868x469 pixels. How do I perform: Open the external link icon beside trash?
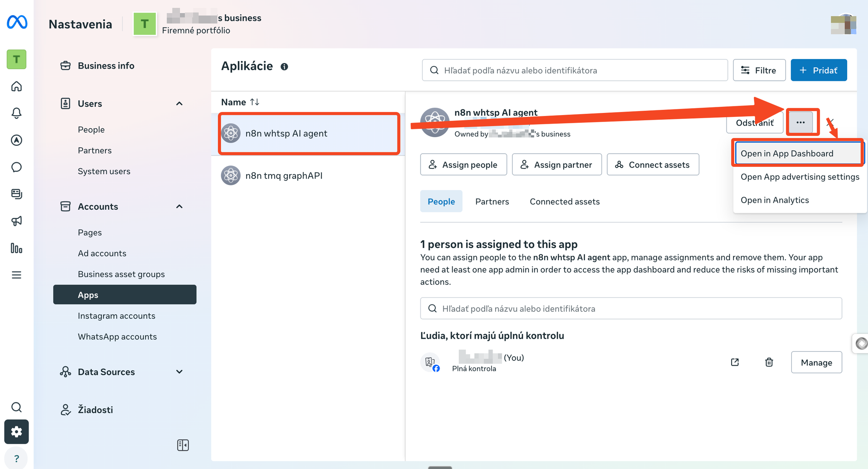pyautogui.click(x=735, y=362)
